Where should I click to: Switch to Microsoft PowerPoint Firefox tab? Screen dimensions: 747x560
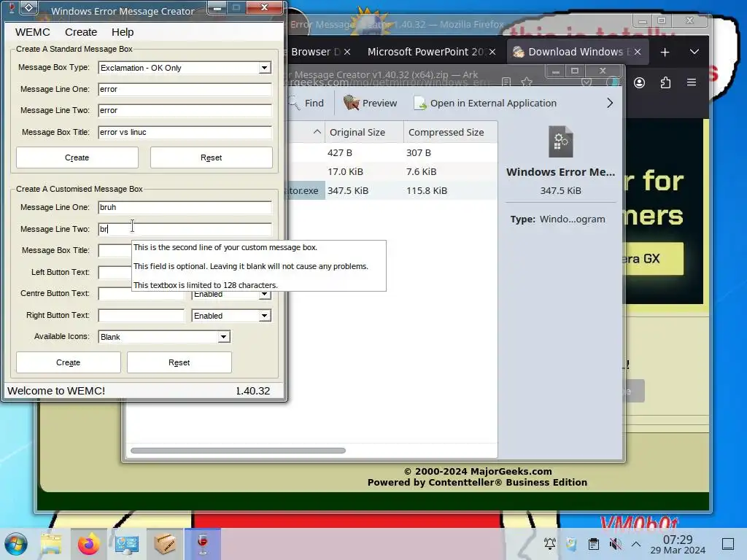coord(426,52)
